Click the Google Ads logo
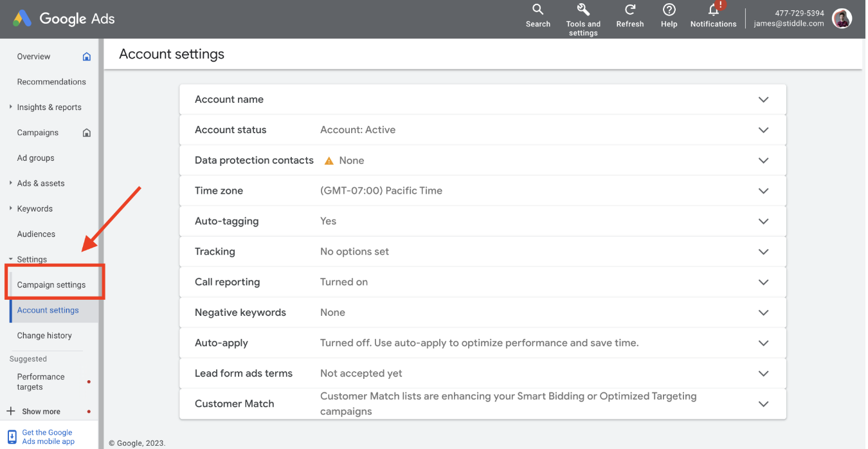This screenshot has width=868, height=449. coord(64,19)
